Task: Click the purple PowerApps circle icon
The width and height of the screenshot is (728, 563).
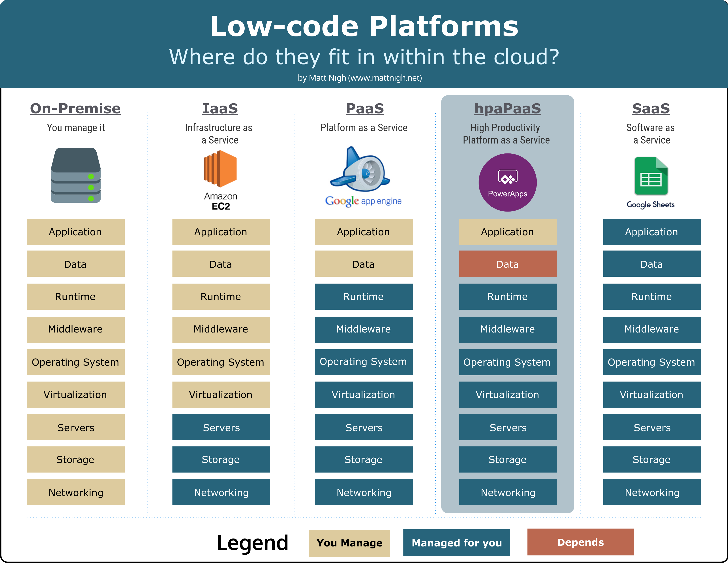Action: 507,182
